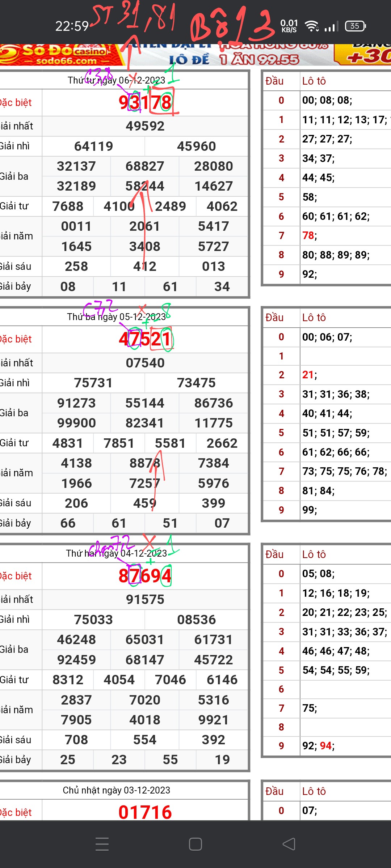391x868 pixels.
Task: Open recent apps with three-line icon
Action: tap(102, 844)
